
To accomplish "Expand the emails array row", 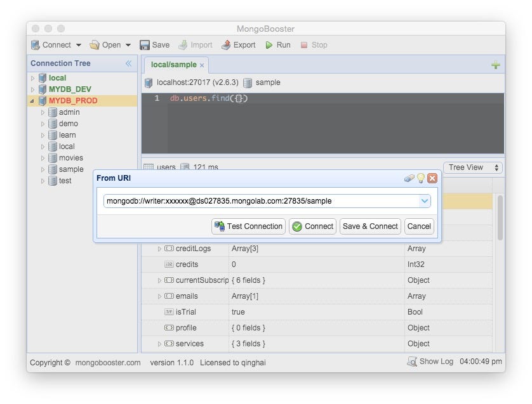I will tap(159, 297).
